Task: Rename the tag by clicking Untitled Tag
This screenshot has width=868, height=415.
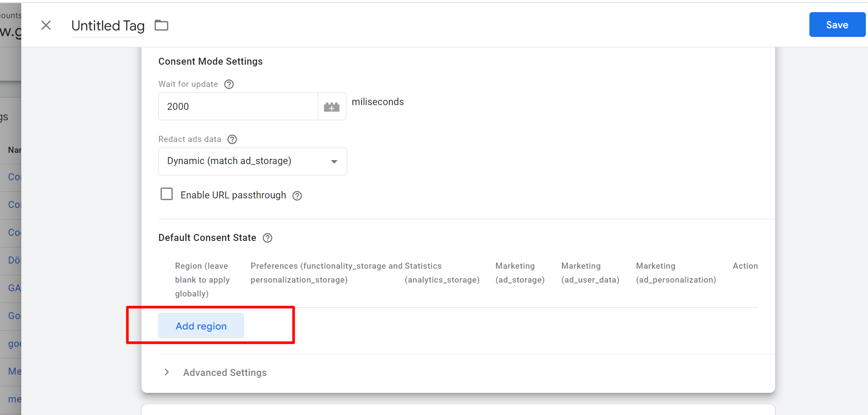Action: 108,26
